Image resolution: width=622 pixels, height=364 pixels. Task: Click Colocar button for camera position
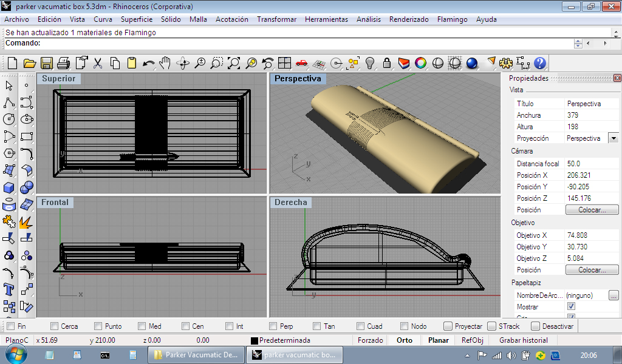pyautogui.click(x=592, y=210)
